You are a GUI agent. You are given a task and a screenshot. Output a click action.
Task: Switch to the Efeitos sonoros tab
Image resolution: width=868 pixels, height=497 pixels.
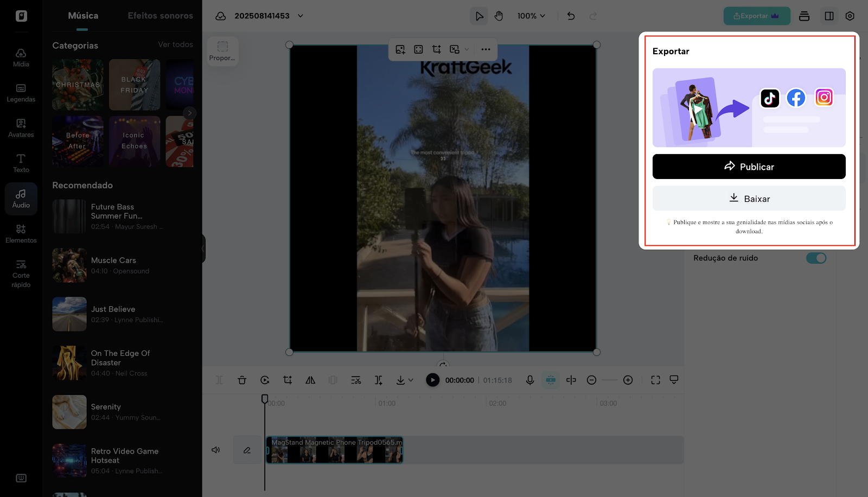(x=160, y=16)
